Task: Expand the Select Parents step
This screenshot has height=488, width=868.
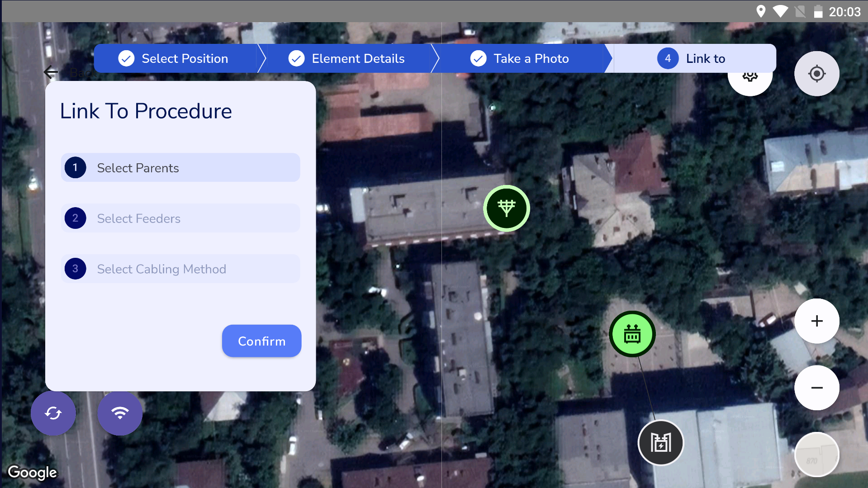Action: click(180, 168)
